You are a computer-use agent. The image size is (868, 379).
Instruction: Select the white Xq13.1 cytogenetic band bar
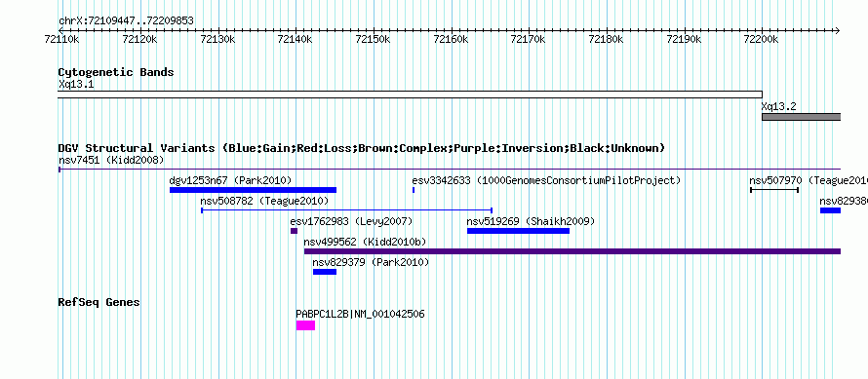410,95
